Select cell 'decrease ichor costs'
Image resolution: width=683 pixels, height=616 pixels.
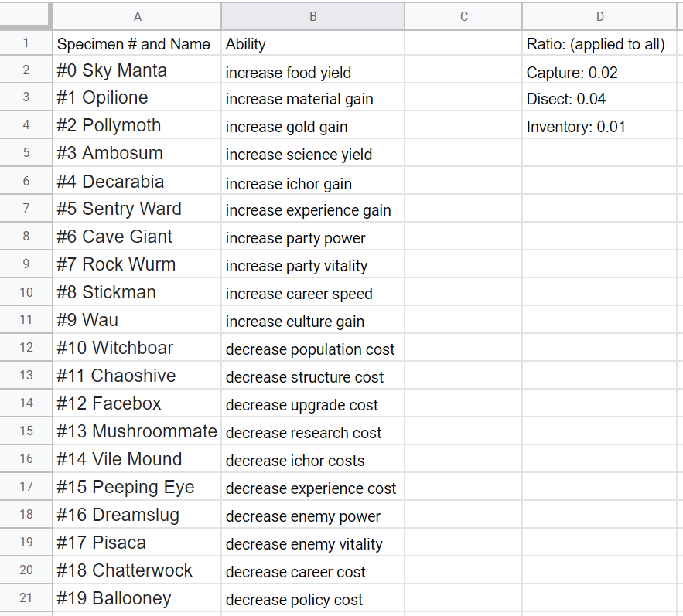(x=312, y=459)
